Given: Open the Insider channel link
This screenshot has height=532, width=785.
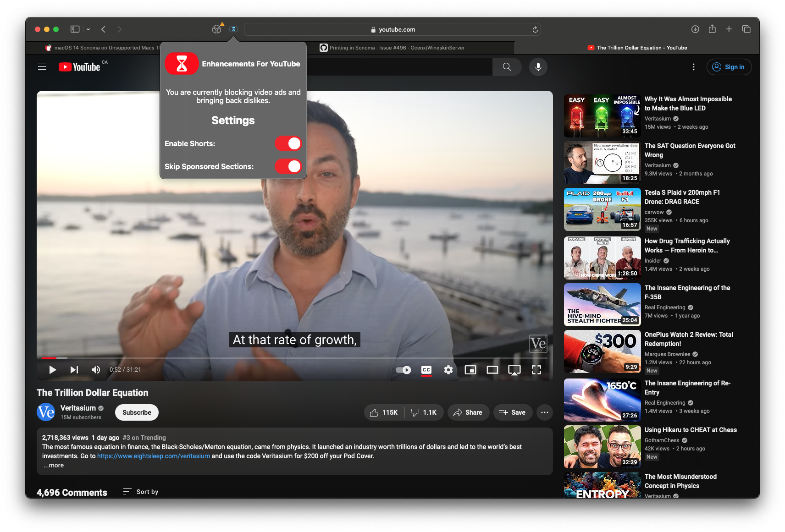Looking at the screenshot, I should pos(653,261).
